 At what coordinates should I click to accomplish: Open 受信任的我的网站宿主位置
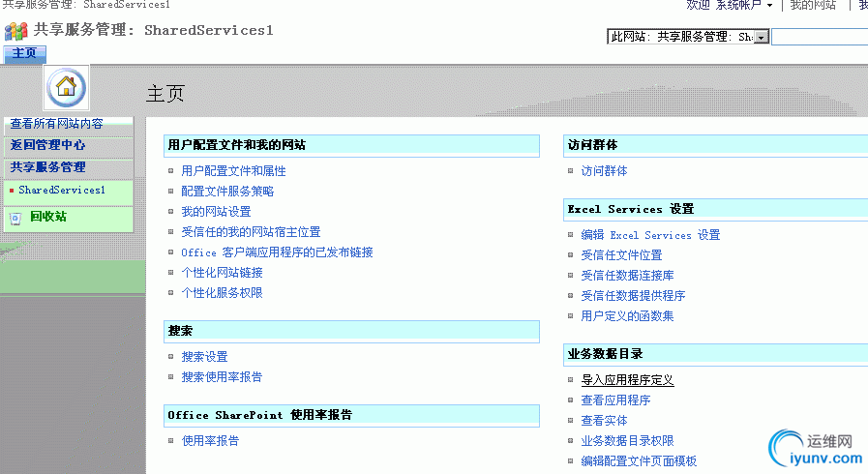[x=251, y=232]
